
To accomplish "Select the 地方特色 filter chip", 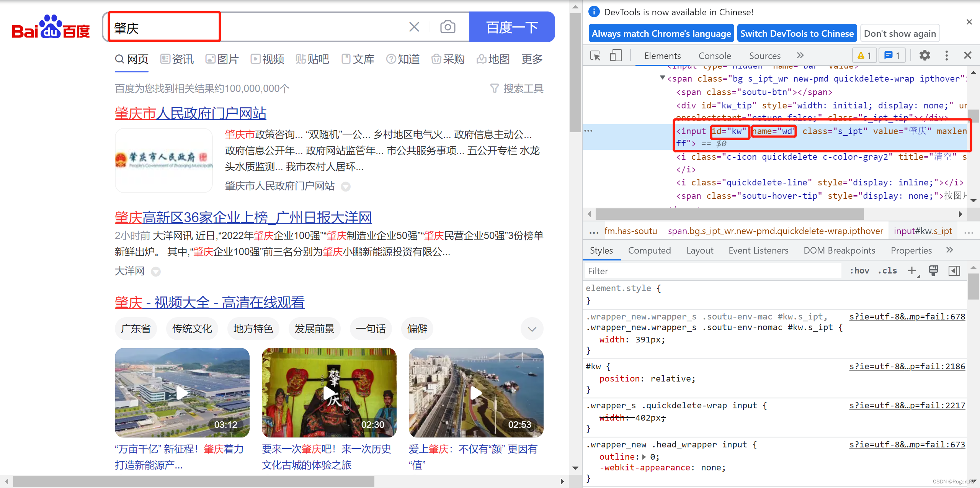I will pos(253,329).
